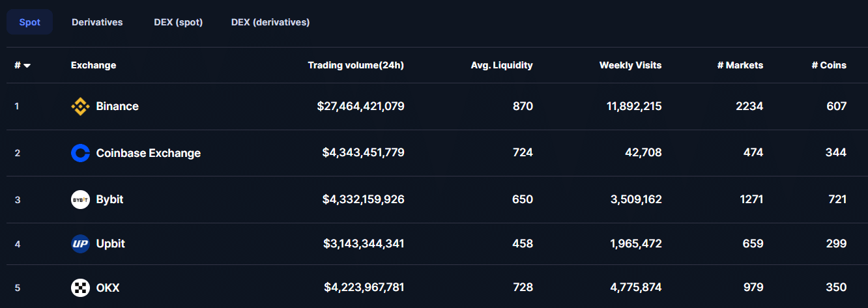The width and height of the screenshot is (868, 308).
Task: Sort by Weekly Visits column header
Action: tap(630, 65)
